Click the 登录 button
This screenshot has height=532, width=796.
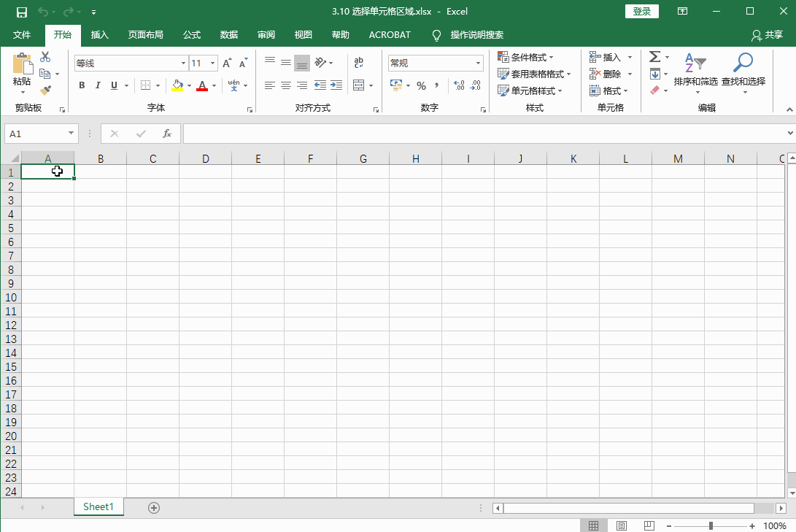point(641,11)
